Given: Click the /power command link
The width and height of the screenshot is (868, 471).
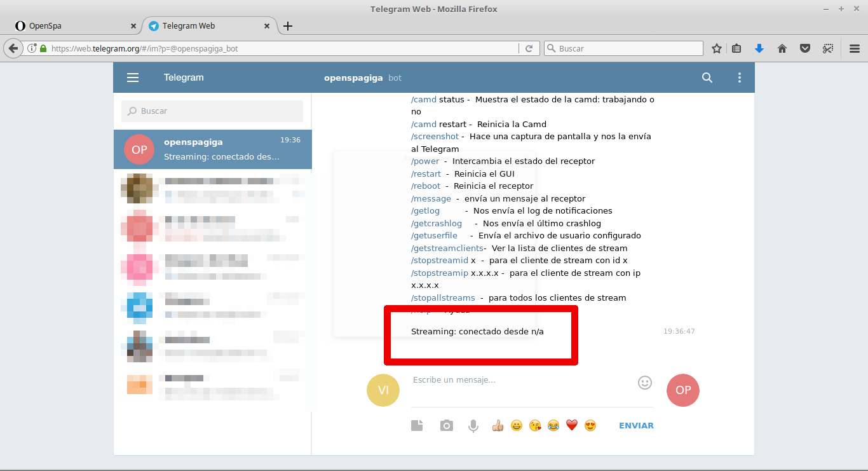Looking at the screenshot, I should [425, 161].
